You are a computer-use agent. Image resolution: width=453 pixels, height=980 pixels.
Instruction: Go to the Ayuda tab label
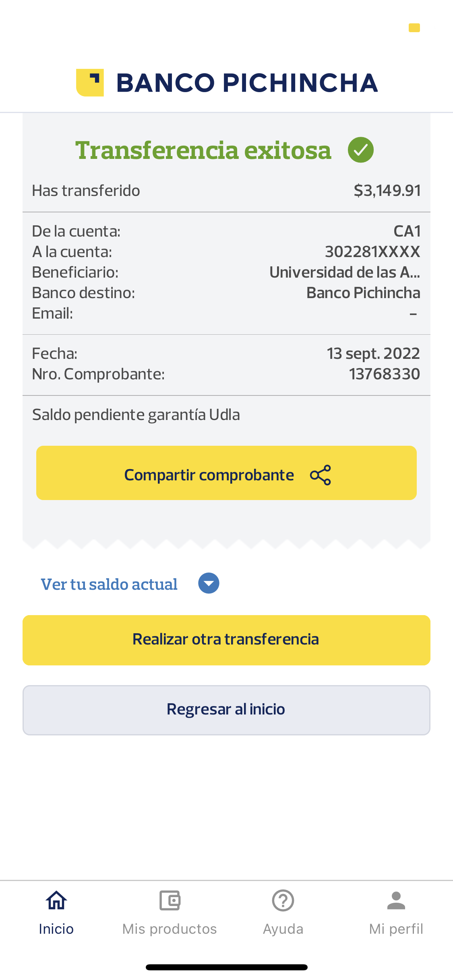point(283,929)
